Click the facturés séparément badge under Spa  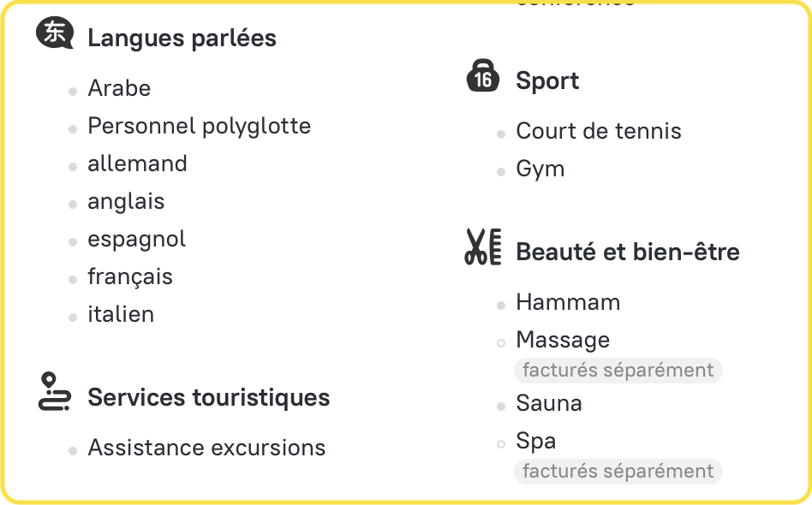[618, 471]
